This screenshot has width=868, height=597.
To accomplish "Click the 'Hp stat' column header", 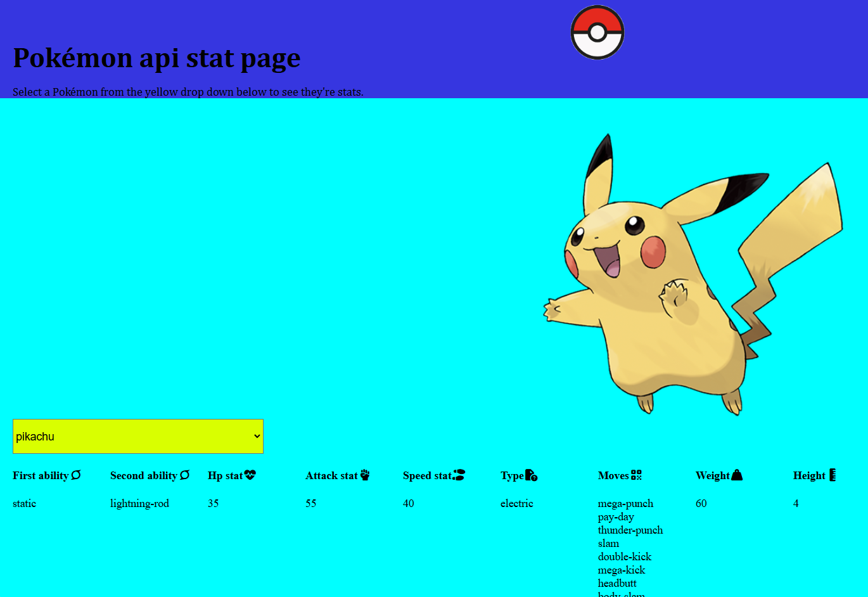I will coord(226,475).
